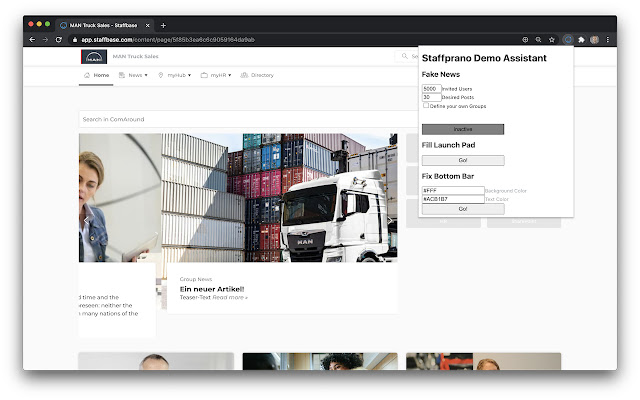Click the browser forward arrow
The height and width of the screenshot is (400, 640).
[45, 40]
